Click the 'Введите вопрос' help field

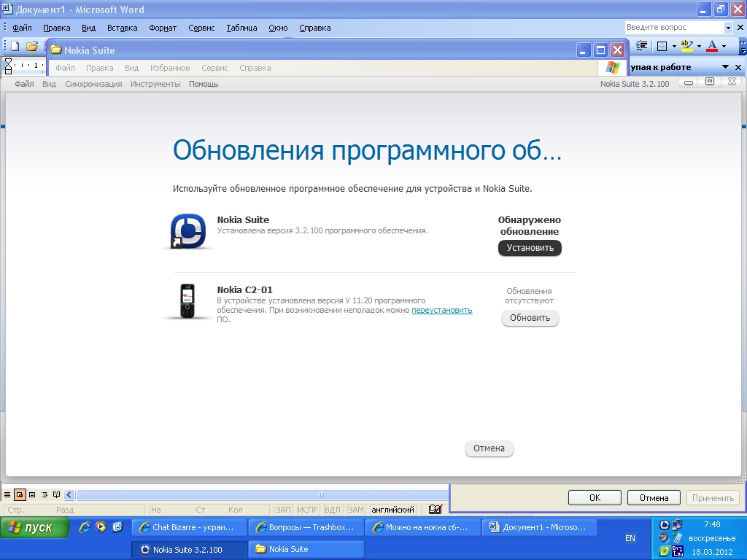675,28
